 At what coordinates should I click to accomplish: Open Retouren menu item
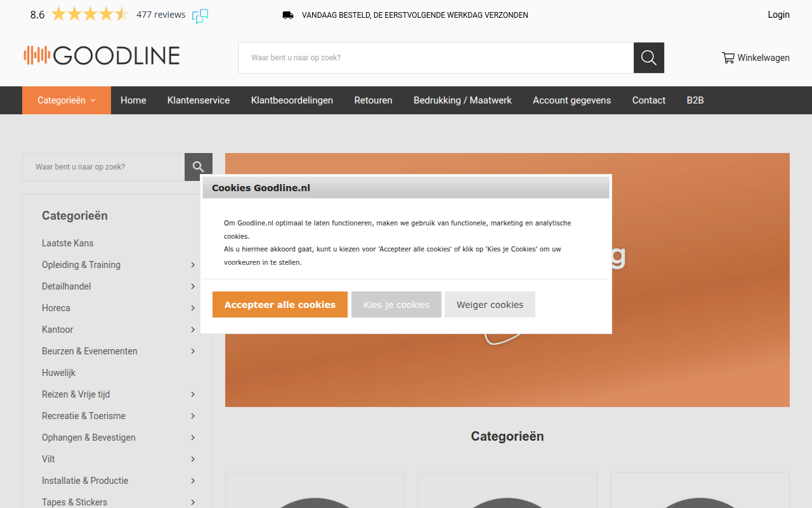tap(373, 100)
